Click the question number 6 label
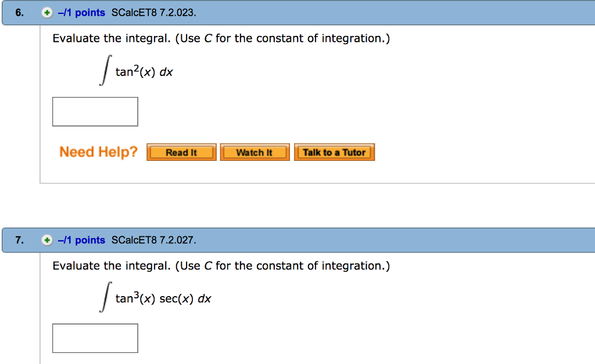This screenshot has height=364, width=595. pos(18,12)
